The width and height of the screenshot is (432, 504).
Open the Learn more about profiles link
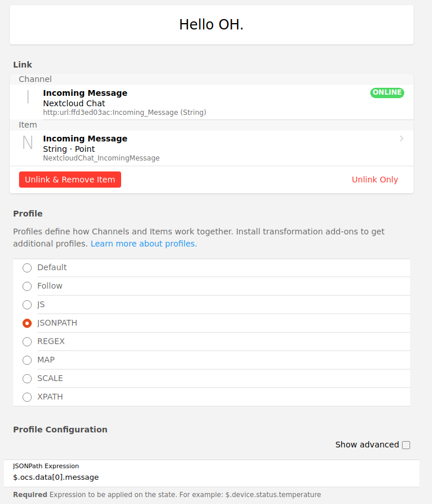pos(144,244)
